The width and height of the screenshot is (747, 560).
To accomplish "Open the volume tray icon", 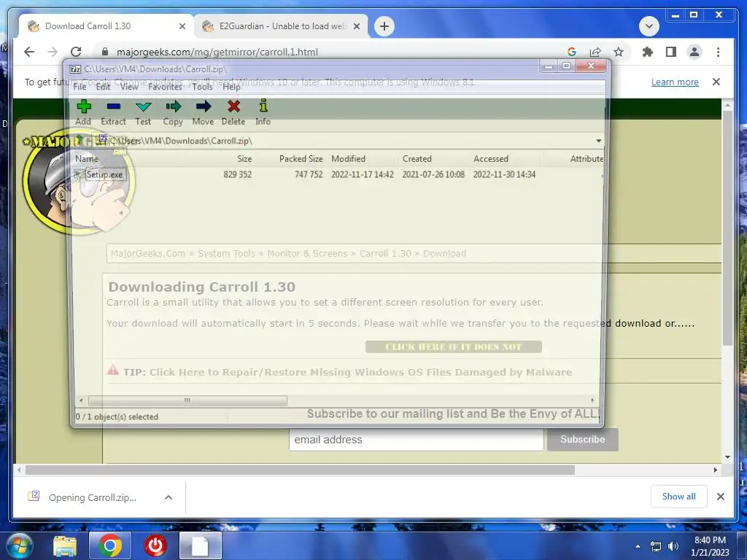I will 673,546.
